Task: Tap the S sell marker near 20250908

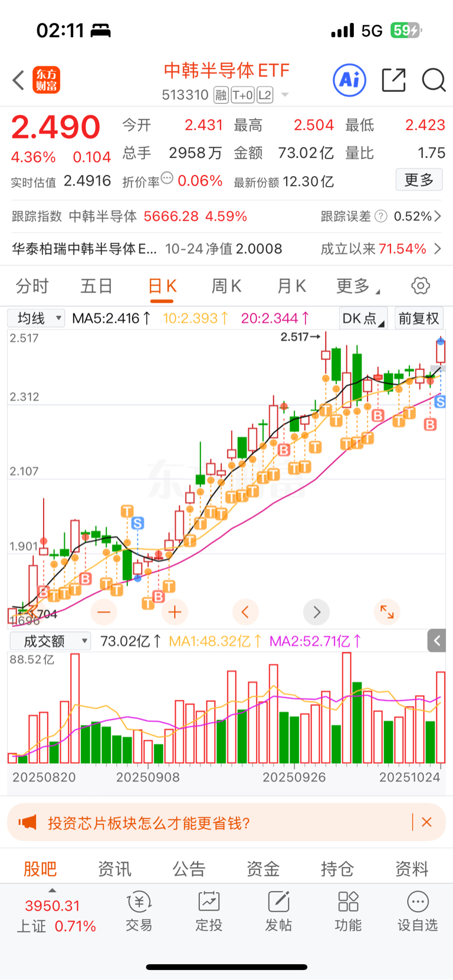Action: click(137, 523)
